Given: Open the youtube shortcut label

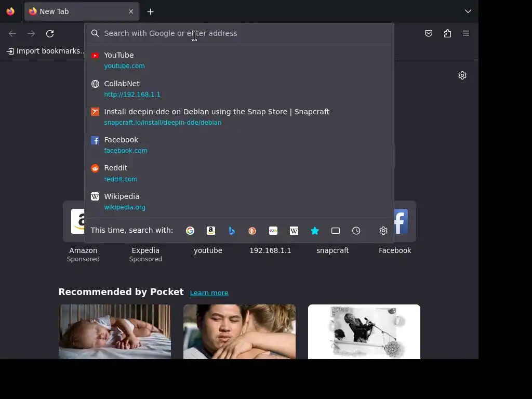Looking at the screenshot, I should point(208,250).
